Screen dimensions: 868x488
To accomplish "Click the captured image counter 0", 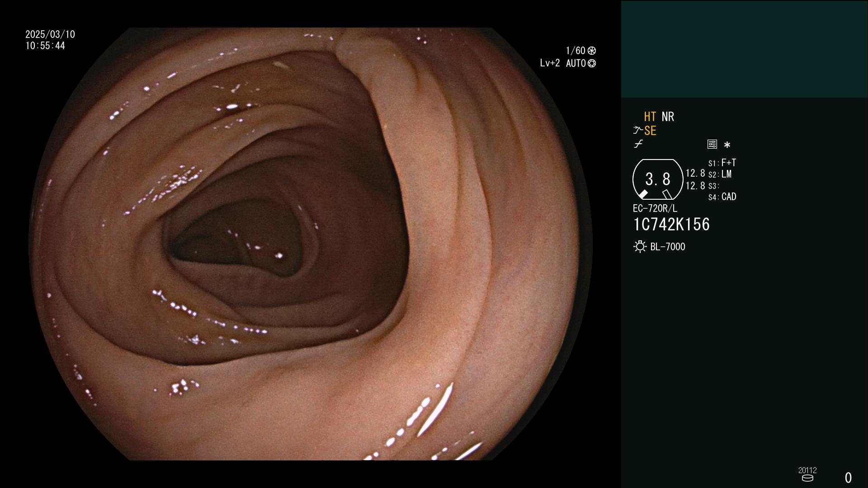I will coord(848,478).
